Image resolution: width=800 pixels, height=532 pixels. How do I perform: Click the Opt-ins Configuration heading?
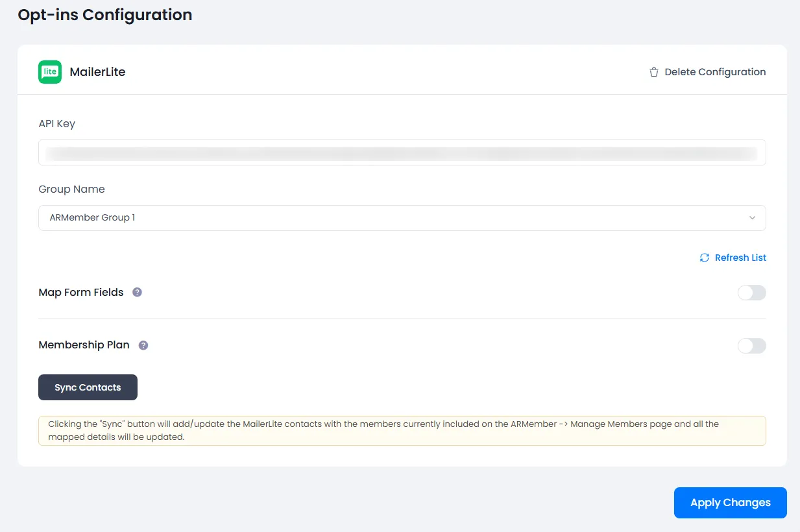click(x=104, y=14)
